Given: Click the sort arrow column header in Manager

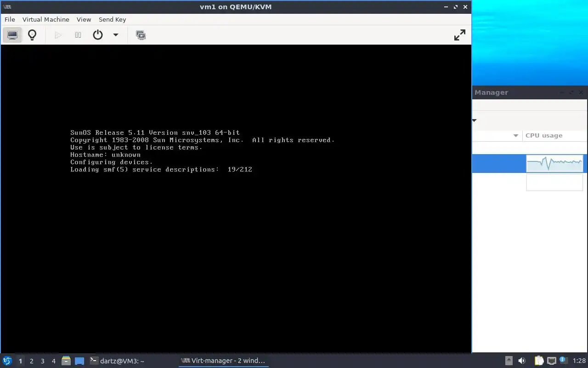Looking at the screenshot, I should click(x=498, y=136).
